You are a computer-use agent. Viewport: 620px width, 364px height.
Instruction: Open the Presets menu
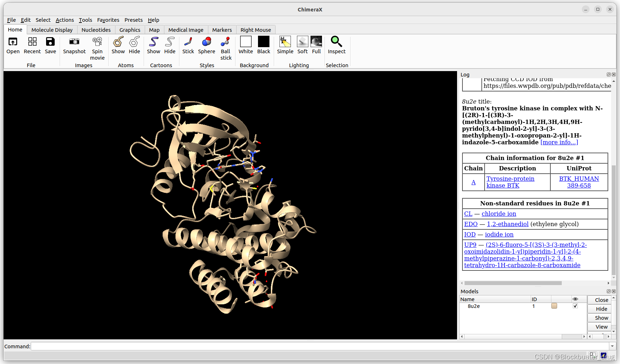click(x=133, y=20)
